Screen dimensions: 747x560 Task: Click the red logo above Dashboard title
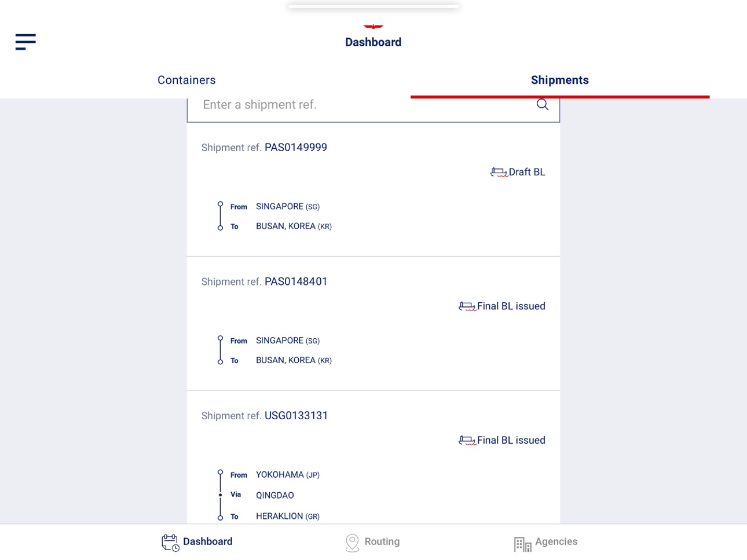coord(373,26)
